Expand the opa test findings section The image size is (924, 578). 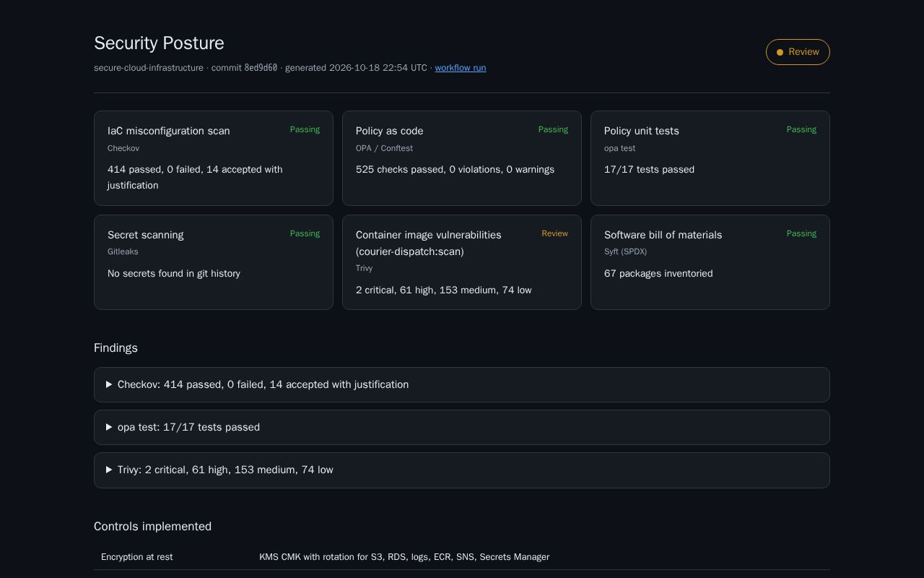[462, 427]
